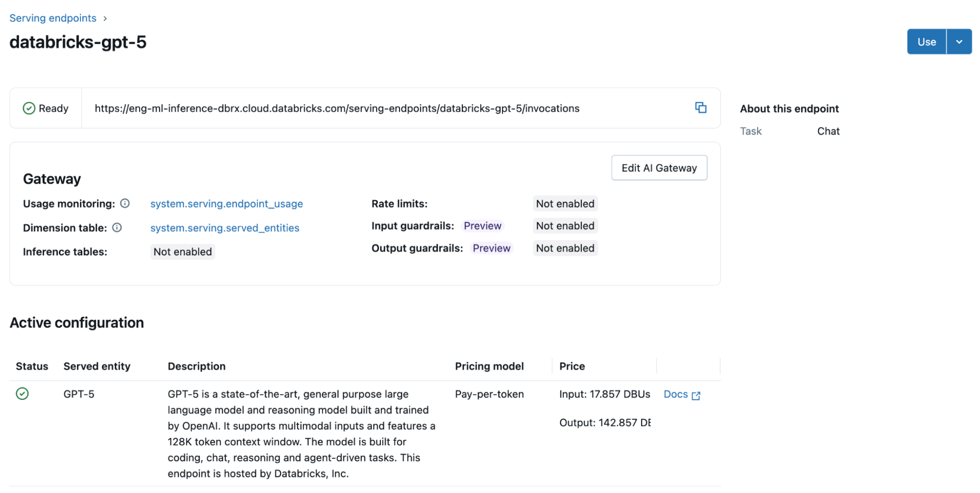Click the Dimension table info icon
Image resolution: width=980 pixels, height=493 pixels.
pos(117,227)
